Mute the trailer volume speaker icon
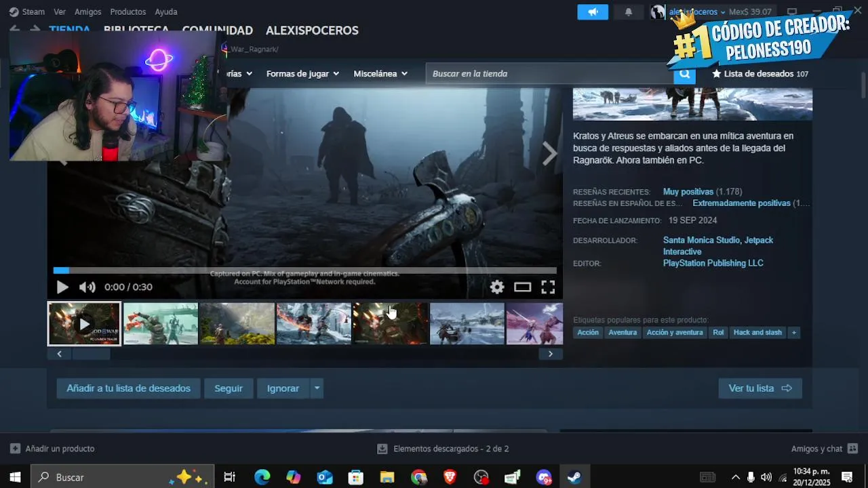 coord(87,287)
